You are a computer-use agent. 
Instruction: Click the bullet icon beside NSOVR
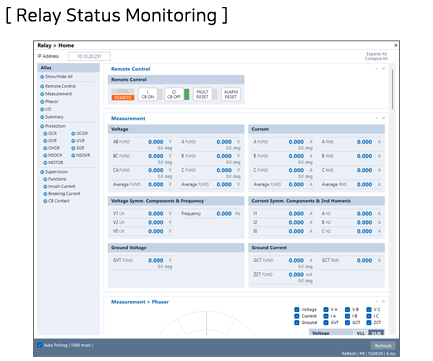pos(73,156)
